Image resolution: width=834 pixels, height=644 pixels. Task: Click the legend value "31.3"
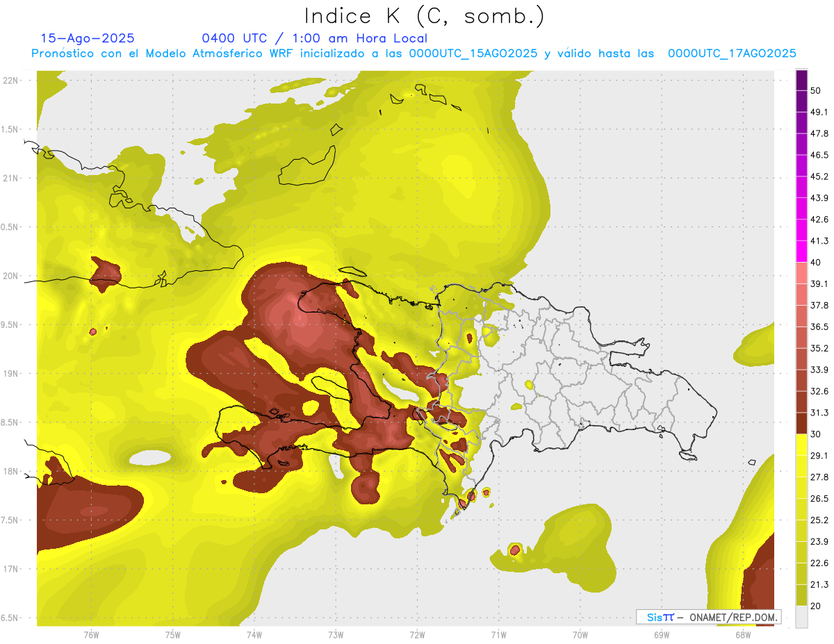coord(819,413)
